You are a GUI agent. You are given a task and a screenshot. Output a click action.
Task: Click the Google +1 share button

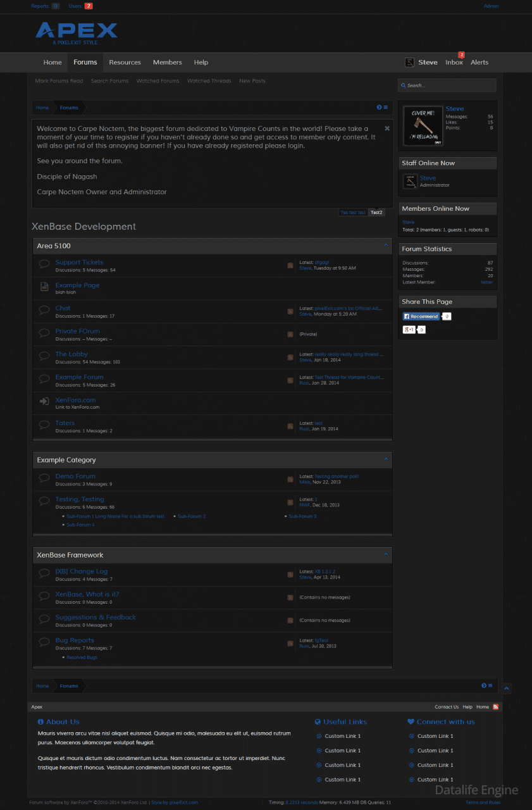(409, 330)
